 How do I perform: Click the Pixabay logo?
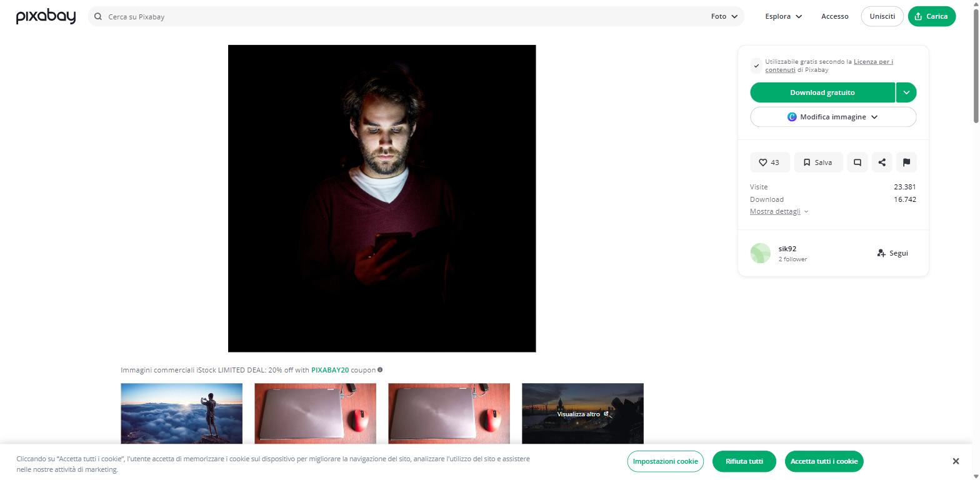coord(46,17)
